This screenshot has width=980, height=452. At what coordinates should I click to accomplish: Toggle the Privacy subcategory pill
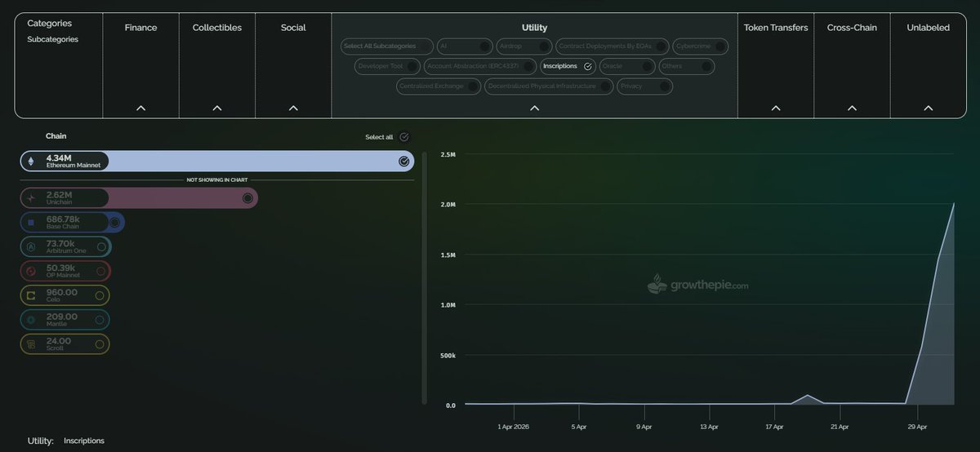click(645, 86)
